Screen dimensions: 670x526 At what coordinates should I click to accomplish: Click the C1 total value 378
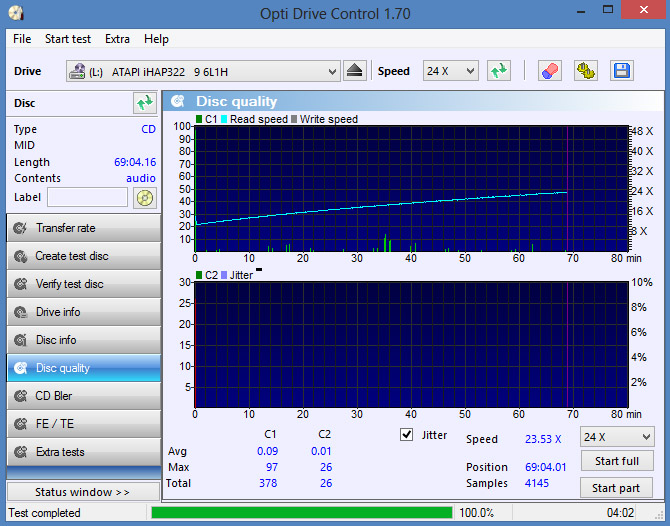coord(268,483)
